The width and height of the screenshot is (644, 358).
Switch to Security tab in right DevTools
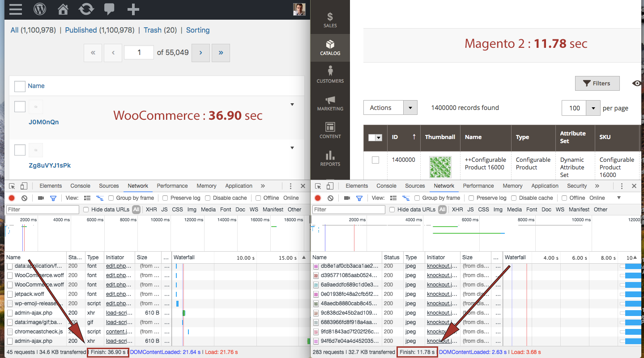click(x=576, y=186)
